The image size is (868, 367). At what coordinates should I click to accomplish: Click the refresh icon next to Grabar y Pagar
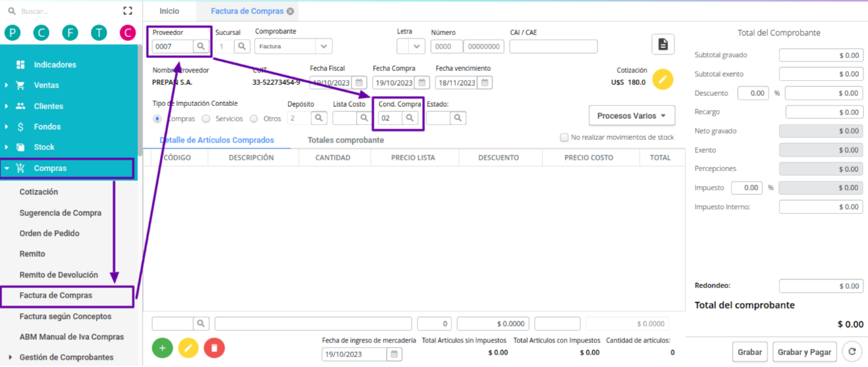pyautogui.click(x=853, y=352)
